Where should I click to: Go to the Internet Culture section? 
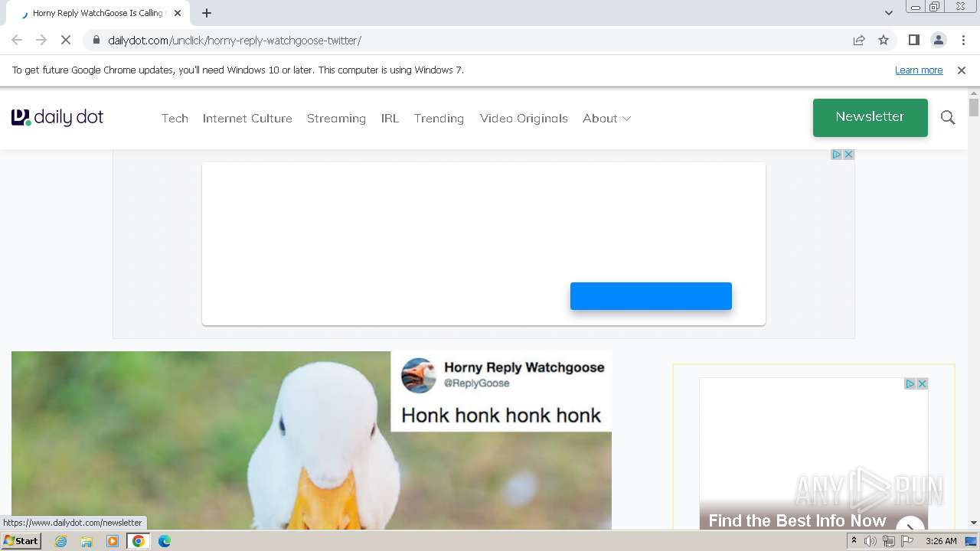point(247,118)
